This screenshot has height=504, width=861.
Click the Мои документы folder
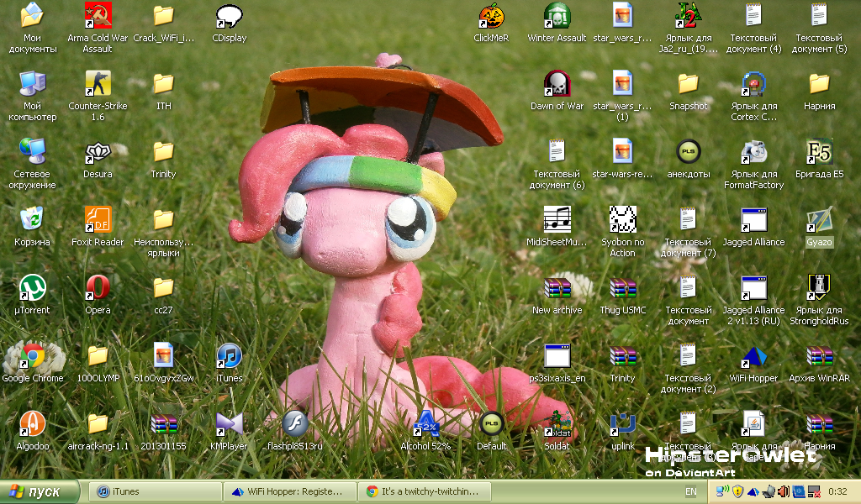(x=33, y=15)
